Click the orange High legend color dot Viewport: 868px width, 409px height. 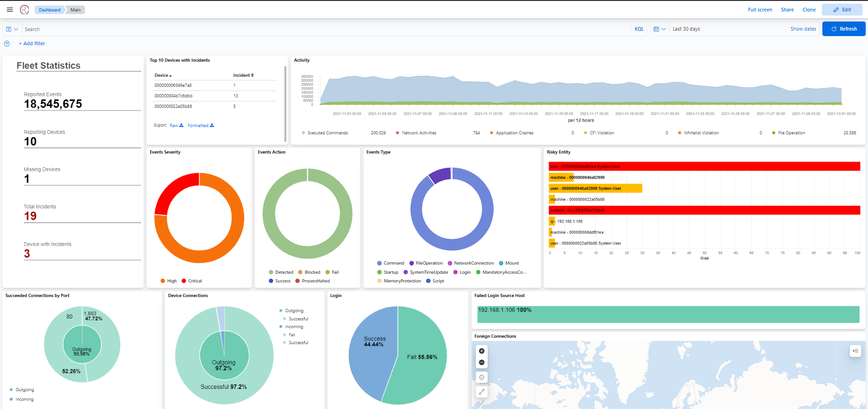(x=163, y=281)
